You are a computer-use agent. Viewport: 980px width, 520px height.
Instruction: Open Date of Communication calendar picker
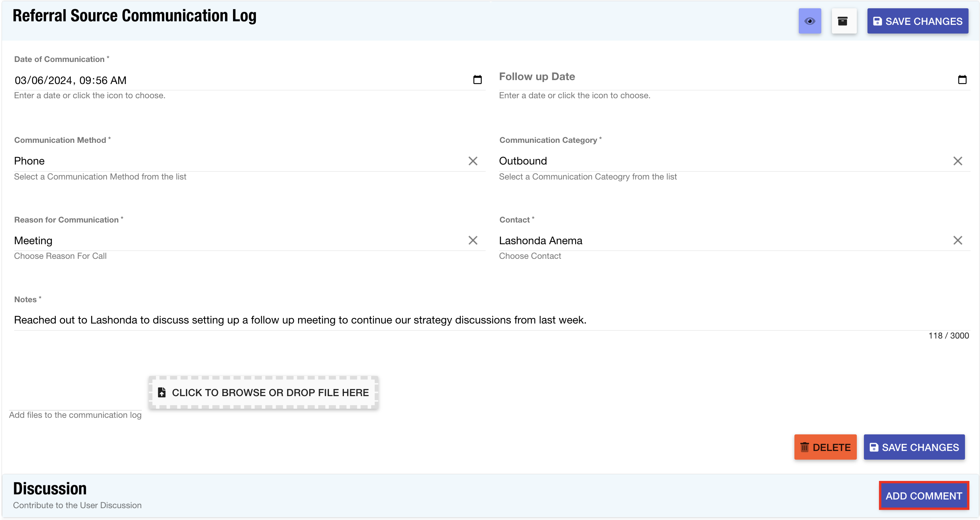pyautogui.click(x=477, y=80)
